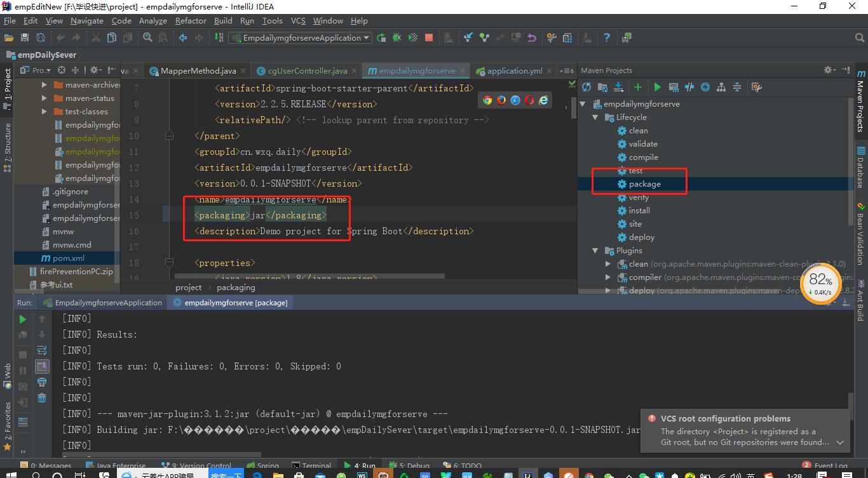Open the EmpdailymgforserveApplication run configuration dropdown
Screen dimensions: 868x478
click(x=299, y=38)
